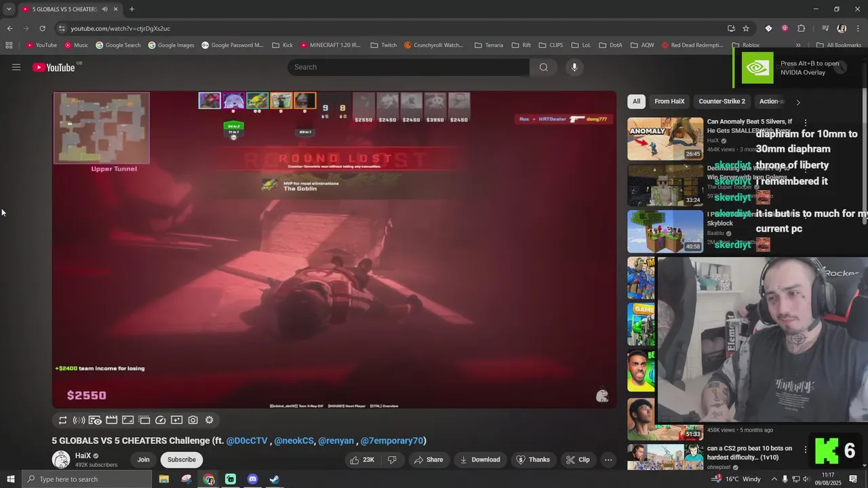868x488 pixels.
Task: Click the sparkle frame icon under the video
Action: tap(176, 420)
